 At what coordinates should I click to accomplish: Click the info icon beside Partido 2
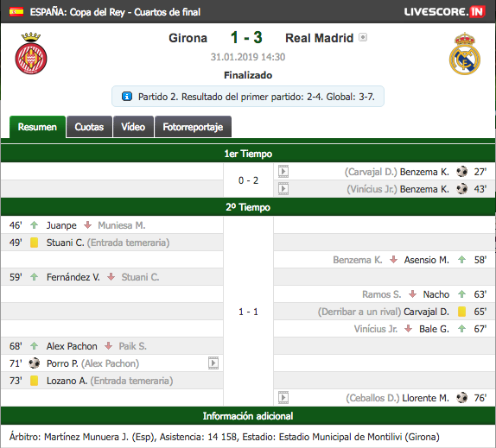127,97
